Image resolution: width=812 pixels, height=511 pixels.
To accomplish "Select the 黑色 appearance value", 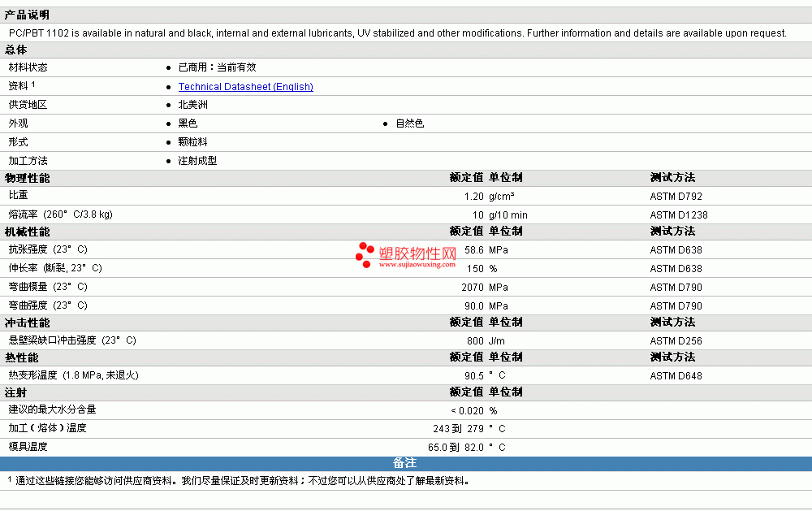I will (x=188, y=123).
